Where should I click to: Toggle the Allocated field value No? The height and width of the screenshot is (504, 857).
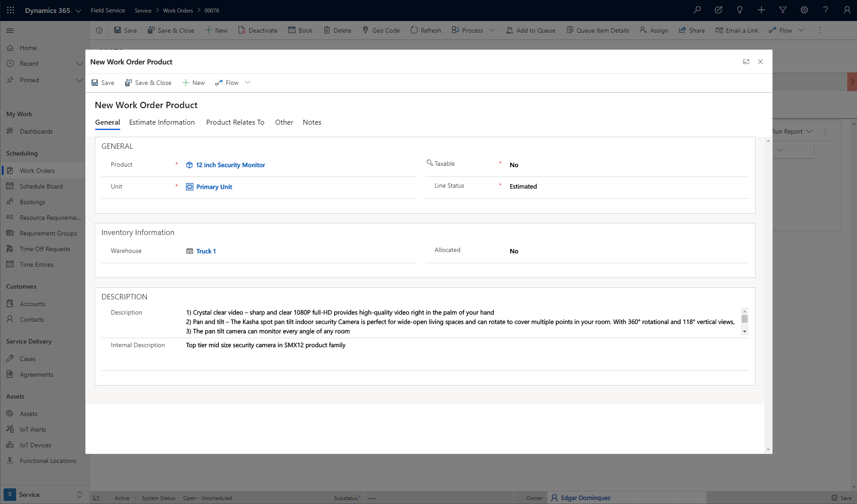(514, 251)
